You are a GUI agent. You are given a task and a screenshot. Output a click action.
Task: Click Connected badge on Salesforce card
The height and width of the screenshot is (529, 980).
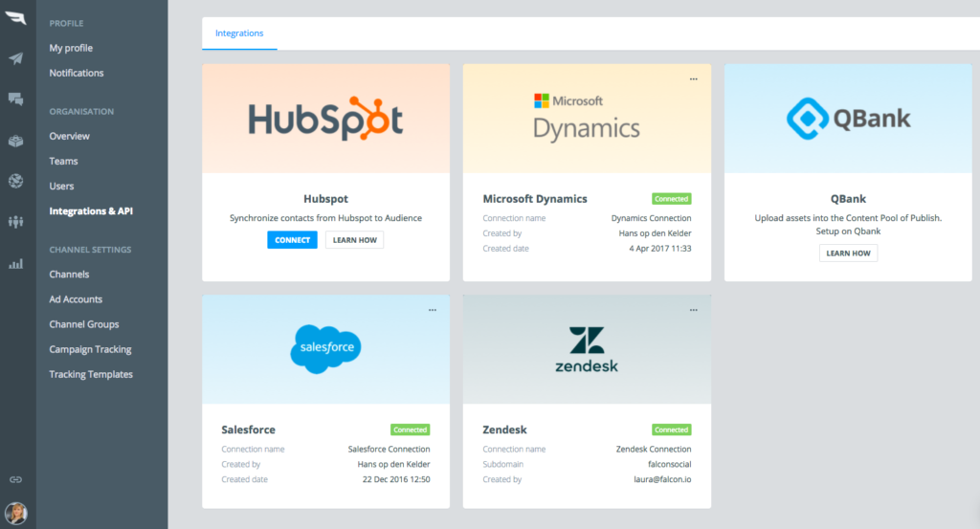point(410,430)
